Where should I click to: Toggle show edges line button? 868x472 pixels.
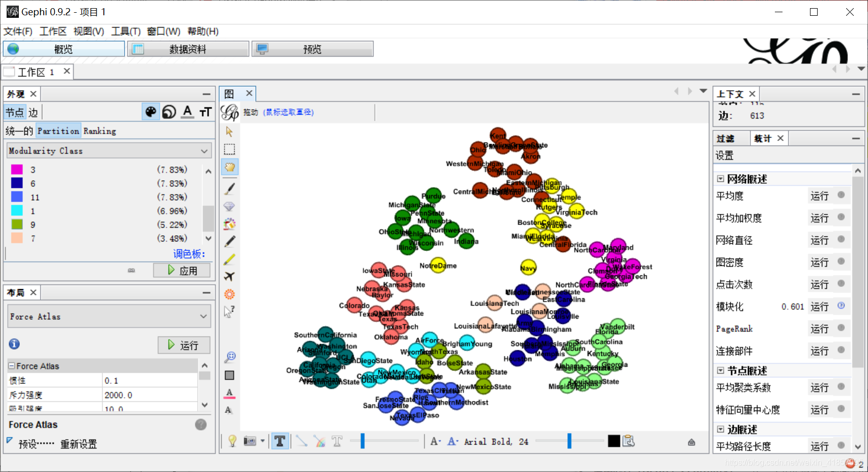pyautogui.click(x=301, y=441)
